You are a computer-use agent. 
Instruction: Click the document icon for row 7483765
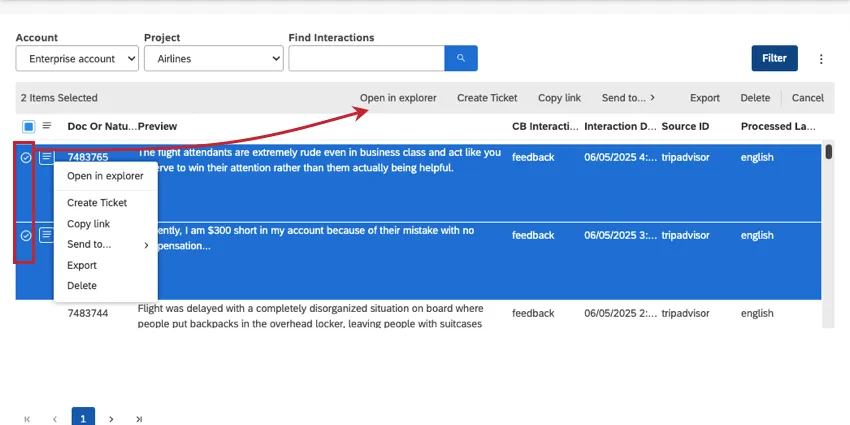(46, 157)
